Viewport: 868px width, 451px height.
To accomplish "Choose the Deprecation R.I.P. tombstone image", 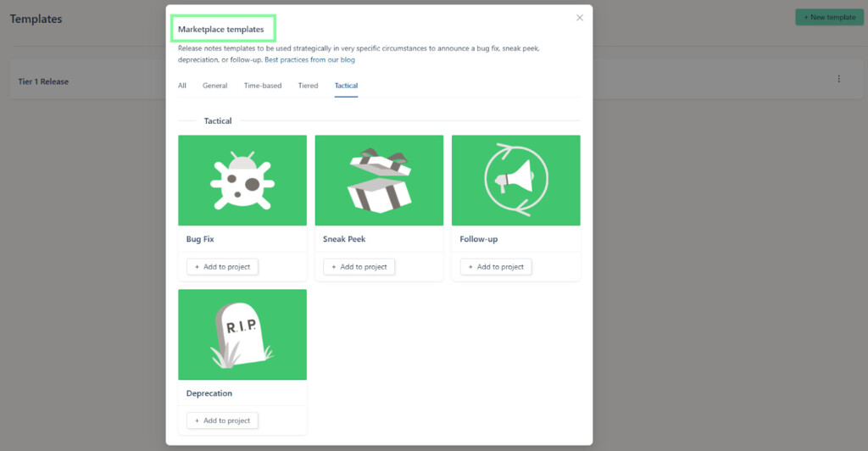I will click(242, 335).
